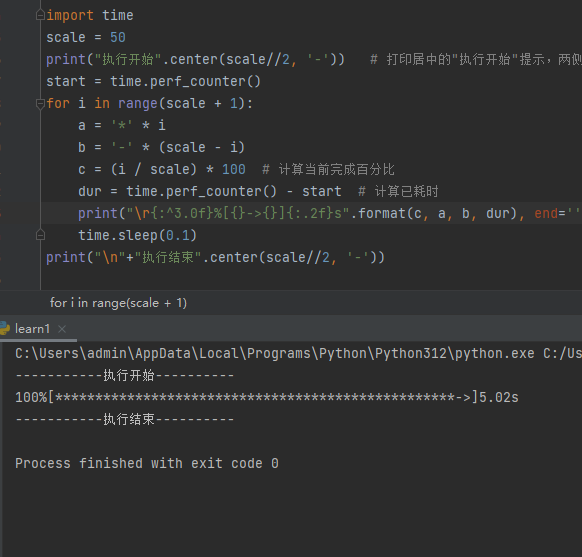
Task: Click the print "执行结束" code line
Action: click(x=215, y=257)
